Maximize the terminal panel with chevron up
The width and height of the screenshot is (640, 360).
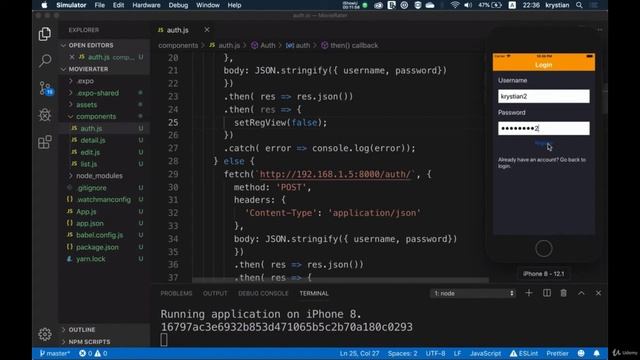581,293
